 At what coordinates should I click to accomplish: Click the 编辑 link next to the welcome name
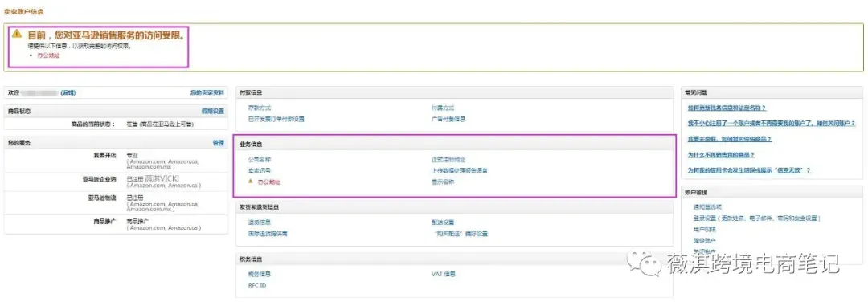point(68,93)
